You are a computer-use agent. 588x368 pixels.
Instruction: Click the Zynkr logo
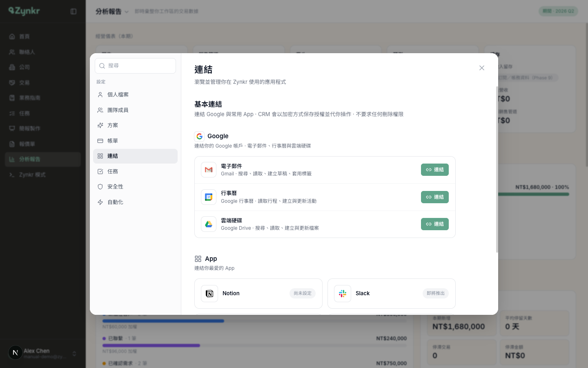[24, 11]
